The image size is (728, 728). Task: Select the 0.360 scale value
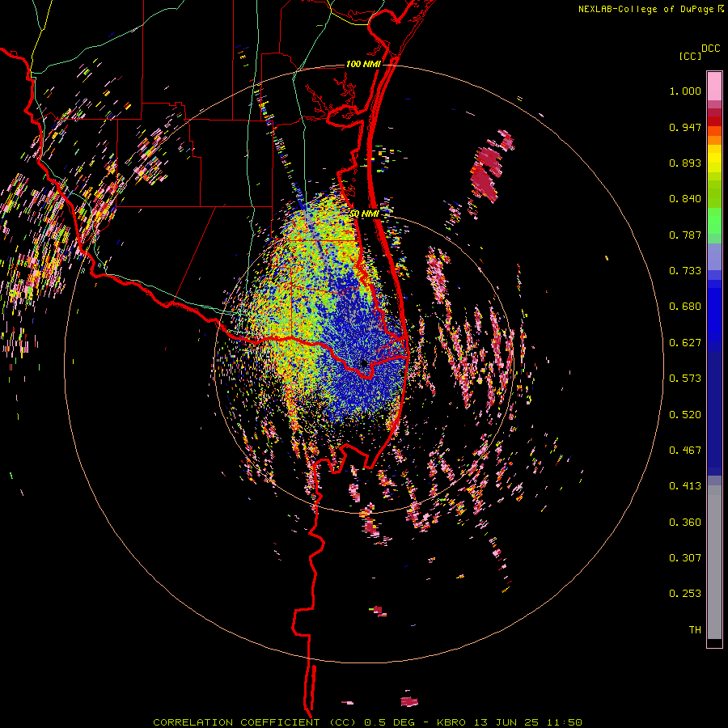pyautogui.click(x=685, y=523)
